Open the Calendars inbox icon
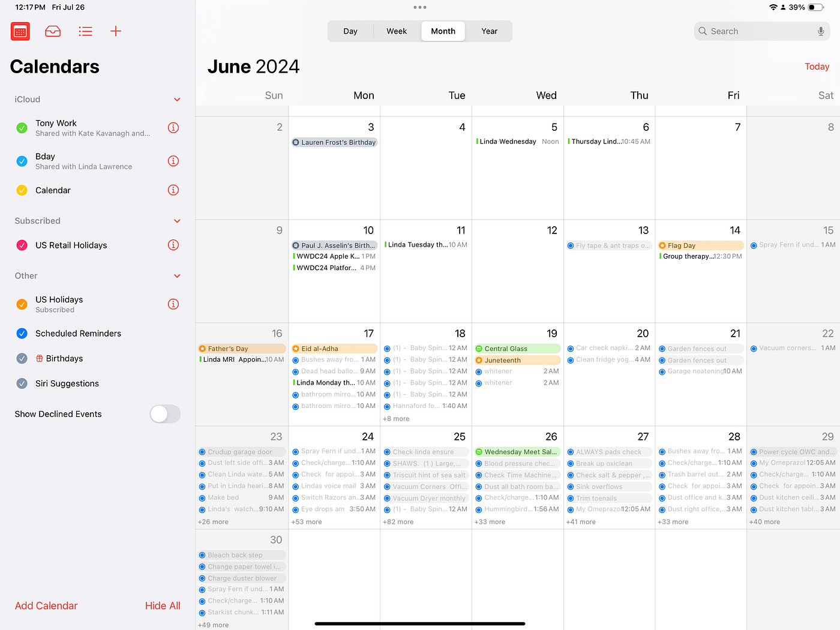 tap(53, 31)
